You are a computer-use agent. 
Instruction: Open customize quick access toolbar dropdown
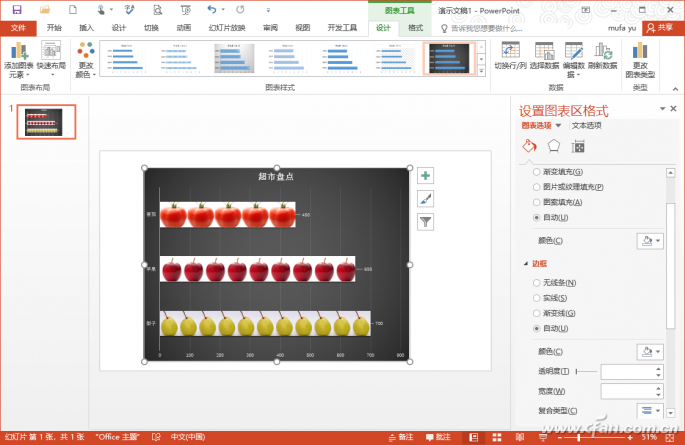tap(268, 10)
